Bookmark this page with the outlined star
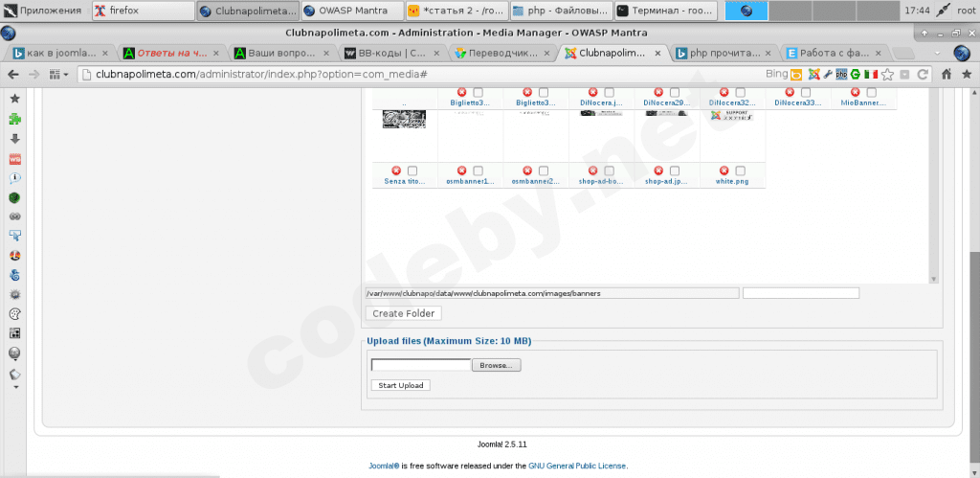This screenshot has width=980, height=478. 887,75
